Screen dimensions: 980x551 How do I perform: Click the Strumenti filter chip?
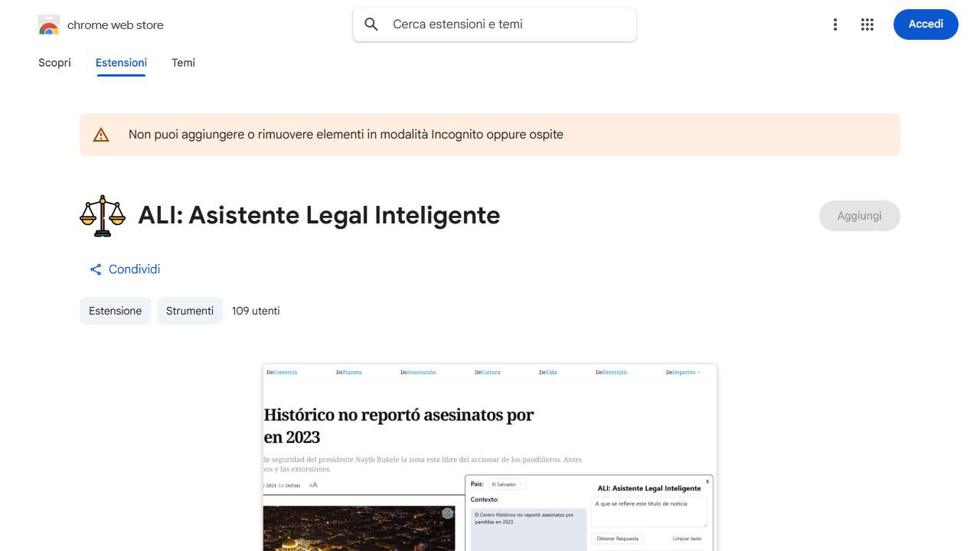click(x=190, y=311)
